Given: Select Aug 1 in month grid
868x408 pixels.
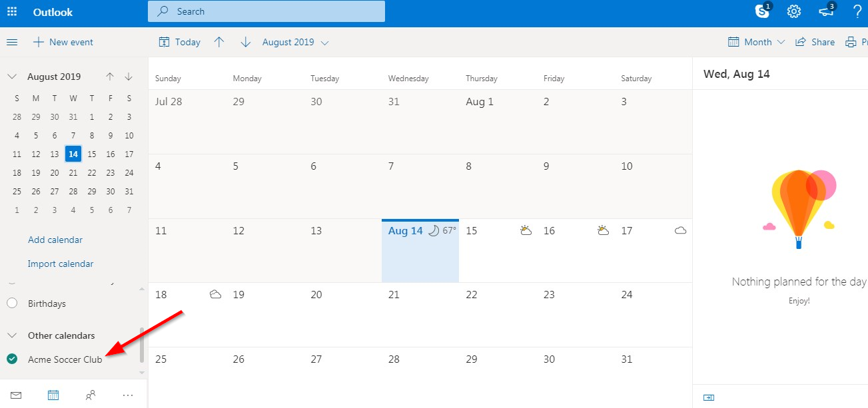Looking at the screenshot, I should tap(498, 121).
